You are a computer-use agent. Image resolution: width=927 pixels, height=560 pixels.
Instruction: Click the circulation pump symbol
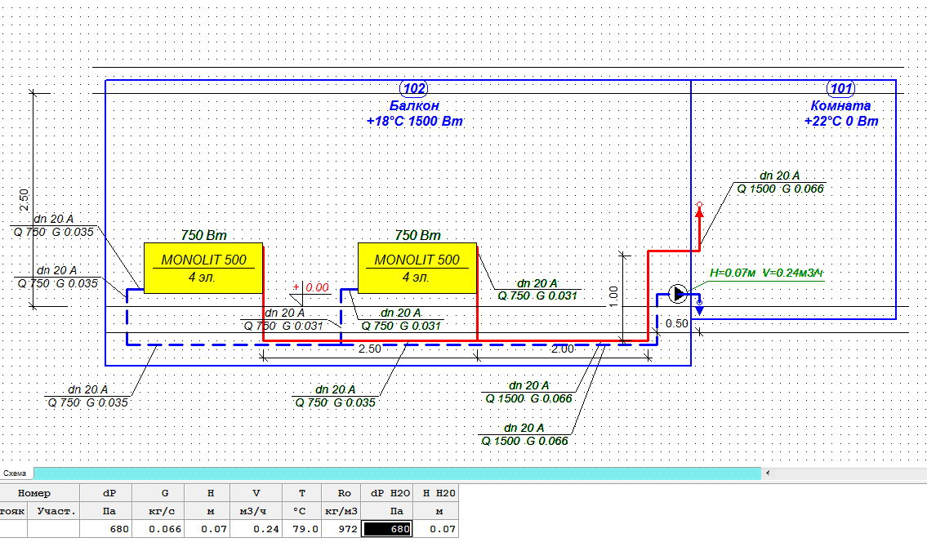pos(679,293)
